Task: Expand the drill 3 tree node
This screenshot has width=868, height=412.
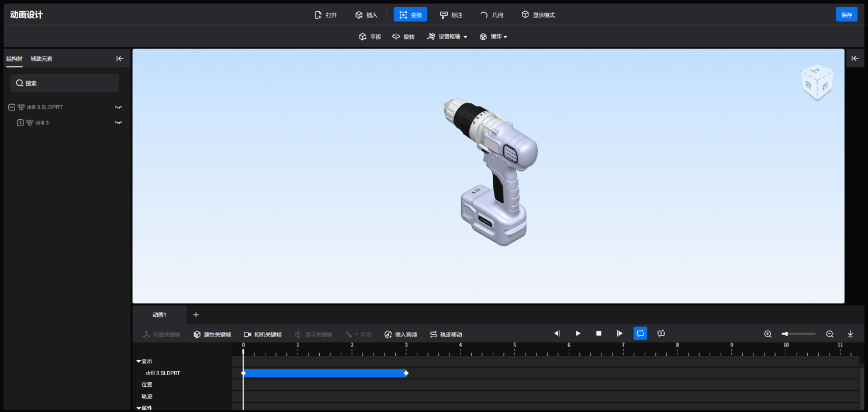Action: (x=20, y=123)
